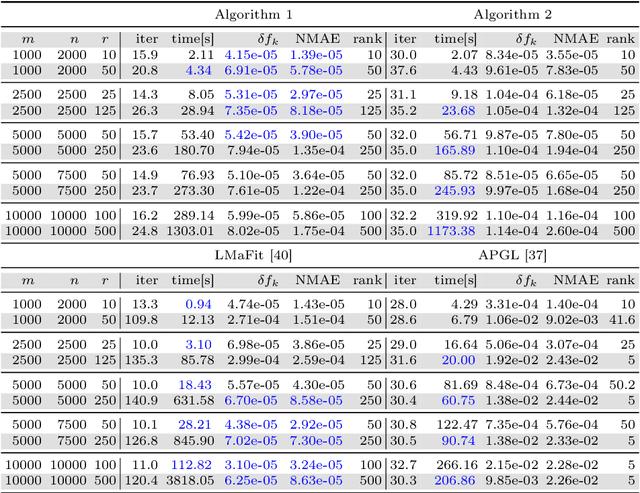The width and height of the screenshot is (640, 493).
Task: Click the NMAE value 9.02e-03
Action: point(572,320)
